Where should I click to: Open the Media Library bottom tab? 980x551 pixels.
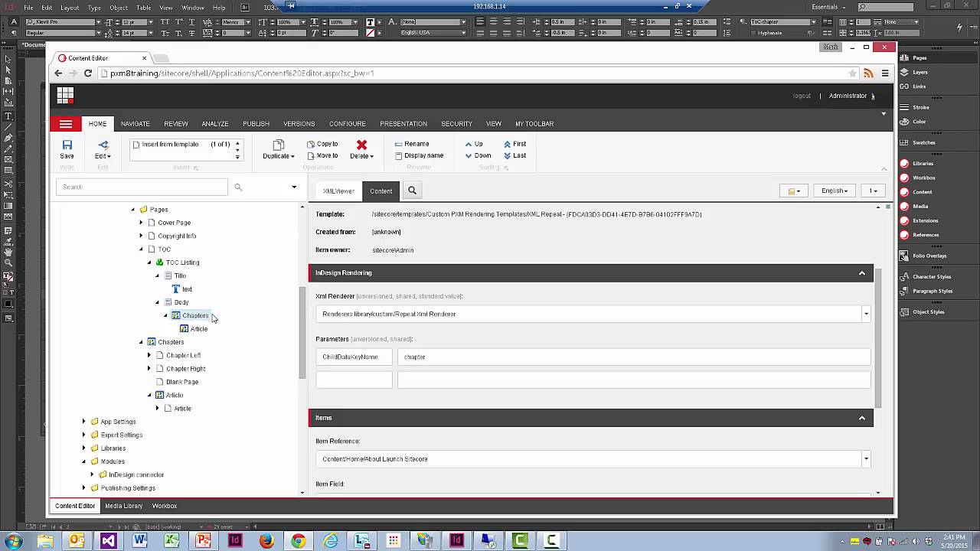coord(123,506)
